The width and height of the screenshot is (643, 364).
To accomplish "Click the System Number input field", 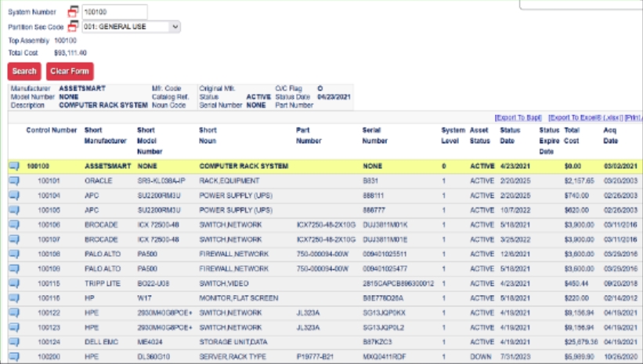I will (x=114, y=12).
